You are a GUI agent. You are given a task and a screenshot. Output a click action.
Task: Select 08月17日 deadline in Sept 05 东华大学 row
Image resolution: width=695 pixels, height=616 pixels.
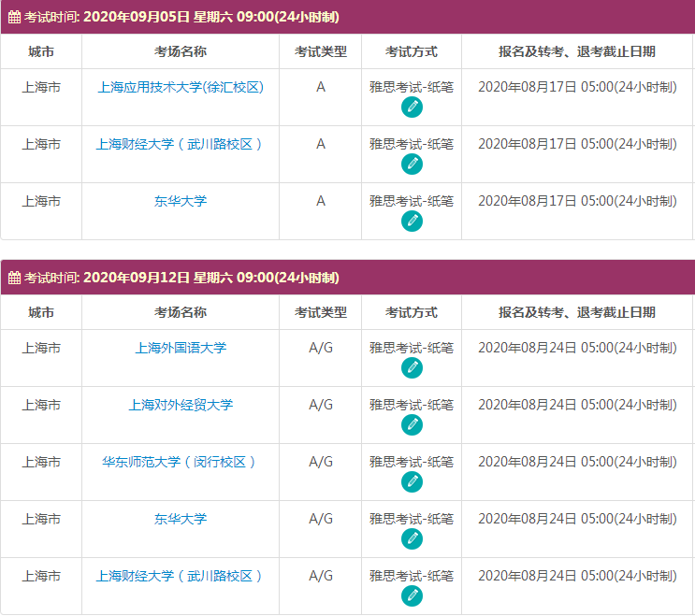[577, 202]
